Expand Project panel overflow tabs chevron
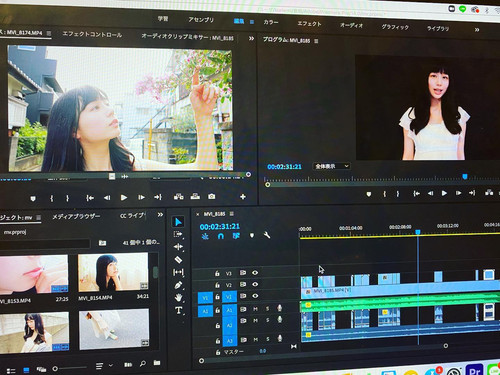 tap(160, 214)
